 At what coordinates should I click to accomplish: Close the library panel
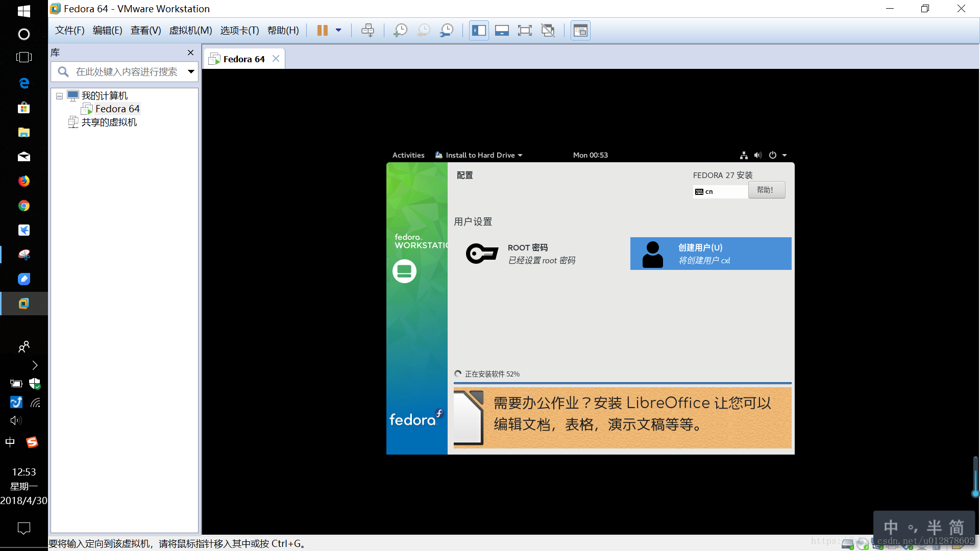[190, 53]
